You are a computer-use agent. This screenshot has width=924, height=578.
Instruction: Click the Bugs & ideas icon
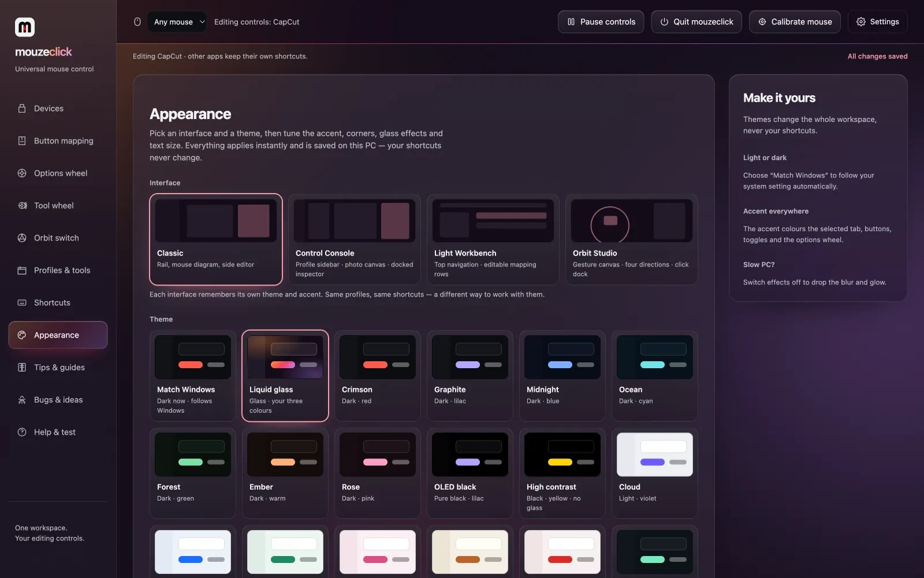click(22, 400)
